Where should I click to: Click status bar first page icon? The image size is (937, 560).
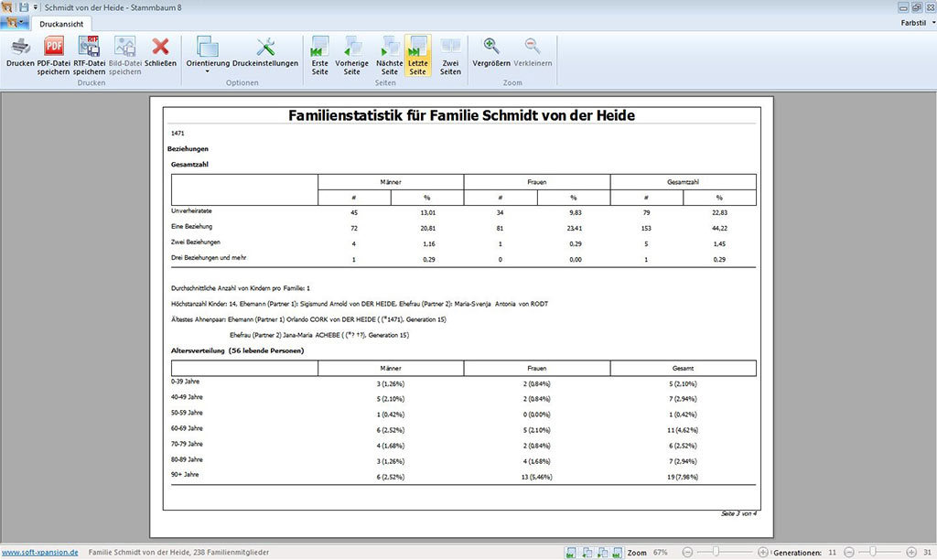[x=571, y=553]
